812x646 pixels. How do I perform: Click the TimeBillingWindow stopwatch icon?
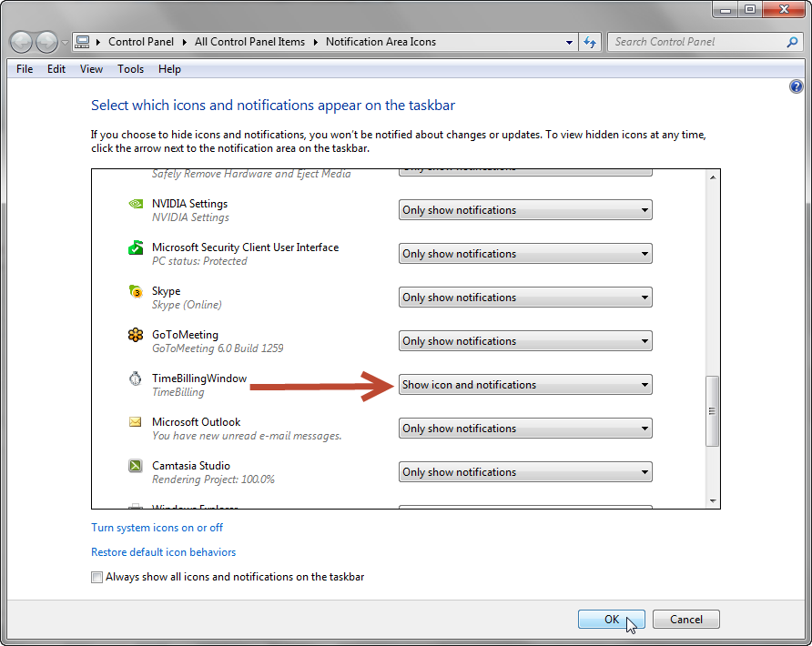136,379
